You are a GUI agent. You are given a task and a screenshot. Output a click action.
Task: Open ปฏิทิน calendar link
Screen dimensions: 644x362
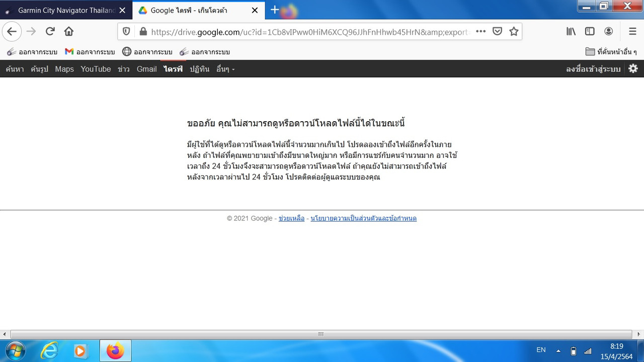click(x=199, y=69)
